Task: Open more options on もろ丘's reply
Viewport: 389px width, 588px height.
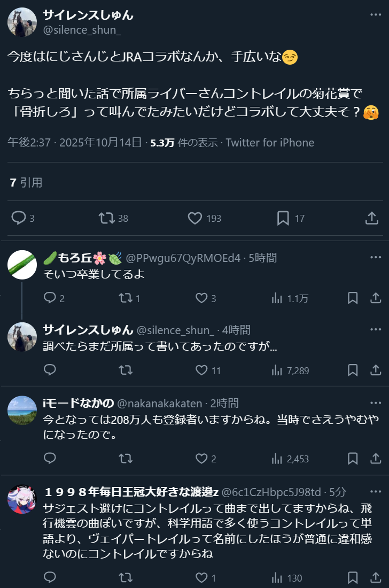Action: click(376, 258)
